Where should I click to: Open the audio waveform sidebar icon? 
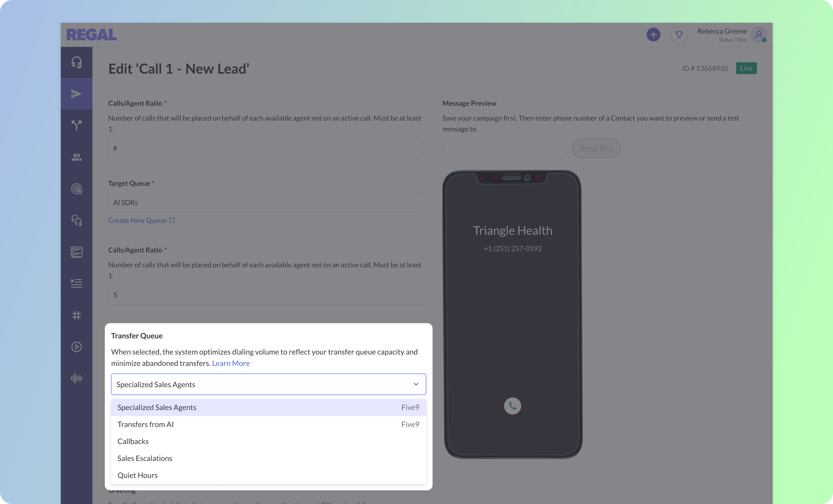[76, 378]
